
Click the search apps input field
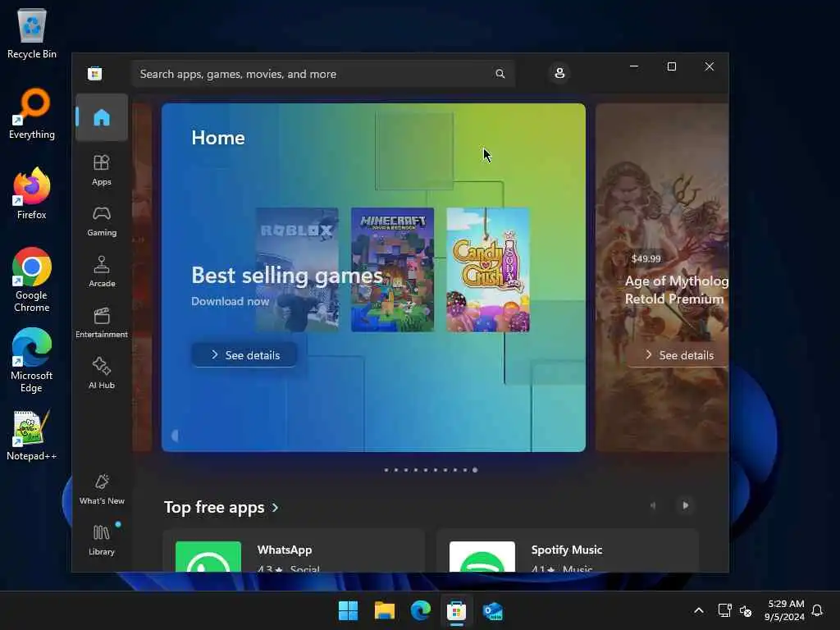323,74
